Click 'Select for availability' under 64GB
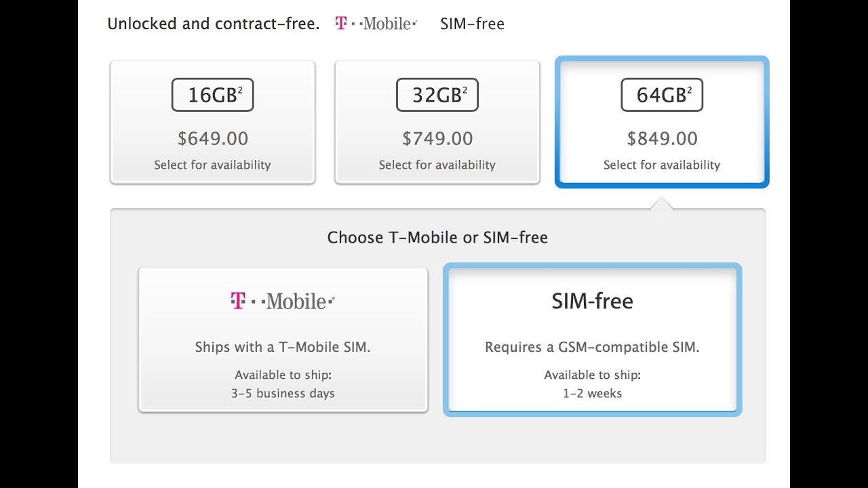 [x=662, y=165]
